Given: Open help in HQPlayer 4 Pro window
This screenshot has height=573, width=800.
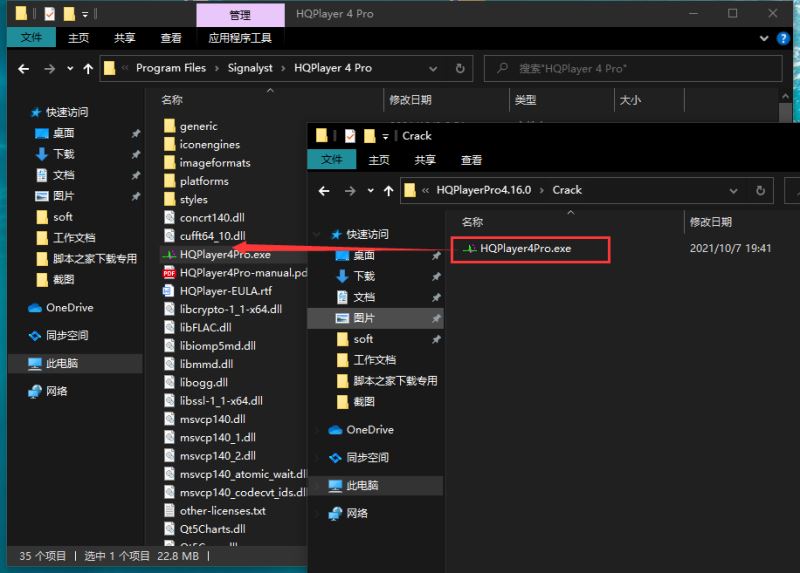Looking at the screenshot, I should click(783, 38).
